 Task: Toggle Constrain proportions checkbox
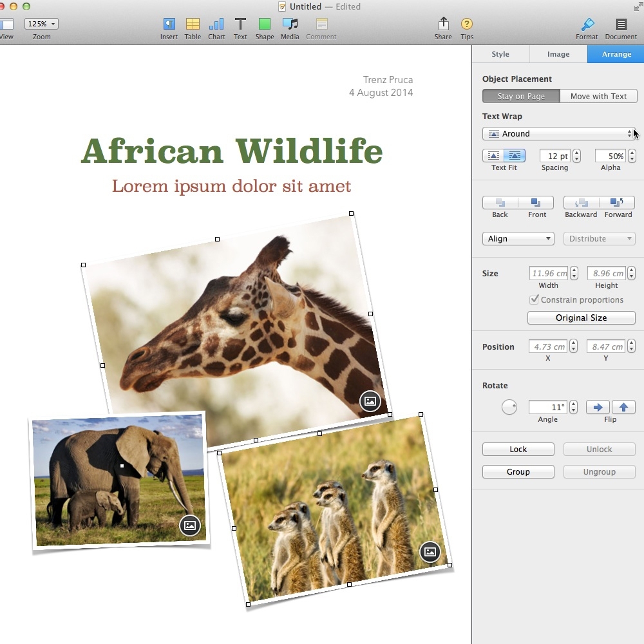pyautogui.click(x=534, y=299)
